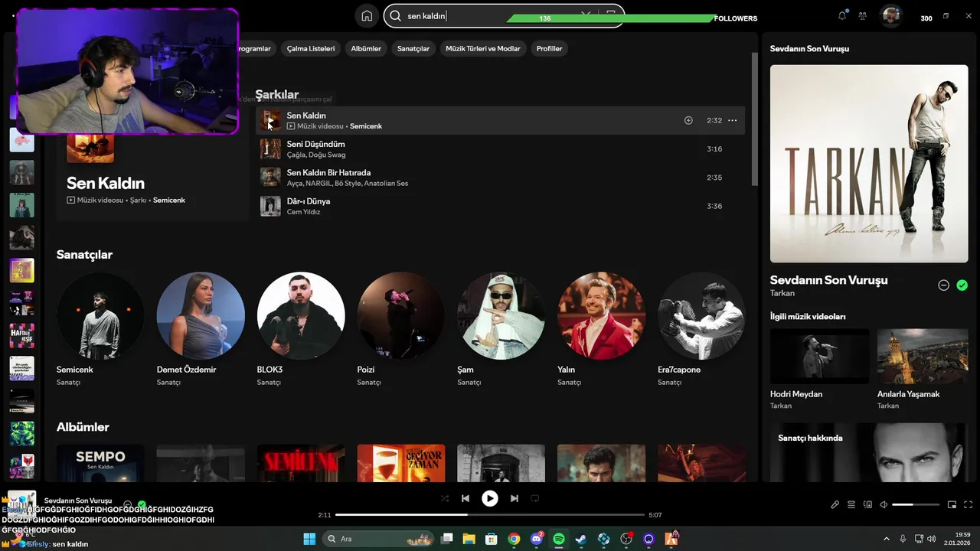Toggle repeat in the player bar
980x551 pixels.
535,498
